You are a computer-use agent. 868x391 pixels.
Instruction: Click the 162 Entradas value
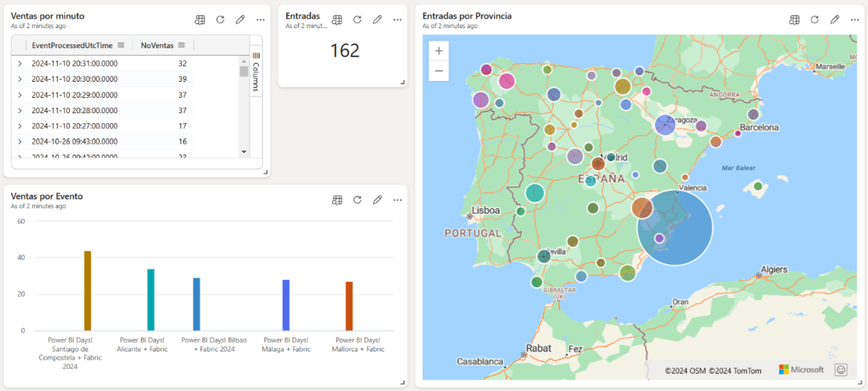(345, 51)
